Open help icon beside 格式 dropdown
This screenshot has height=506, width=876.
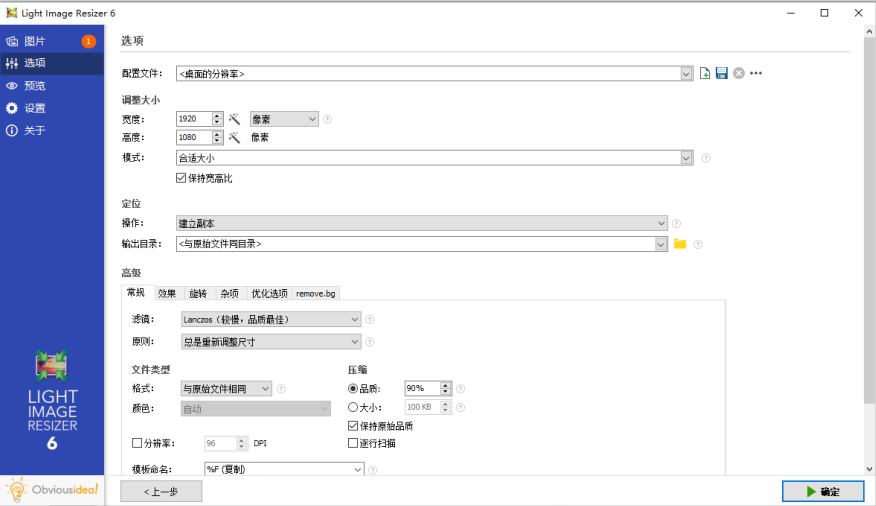282,389
